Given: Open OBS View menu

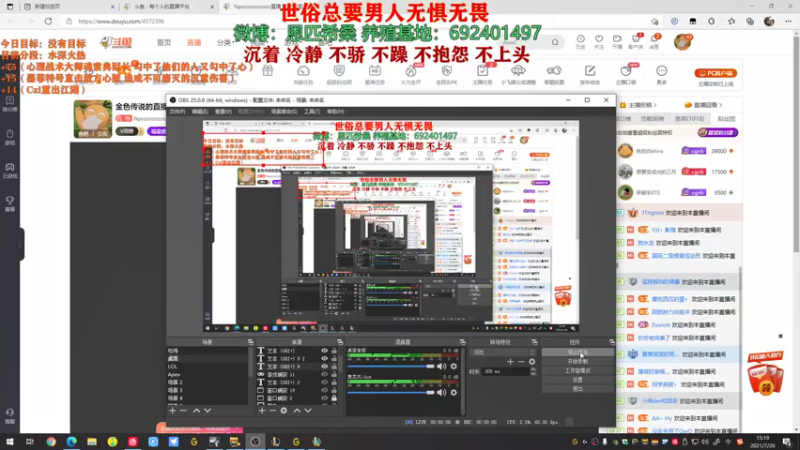Looking at the screenshot, I should 223,111.
